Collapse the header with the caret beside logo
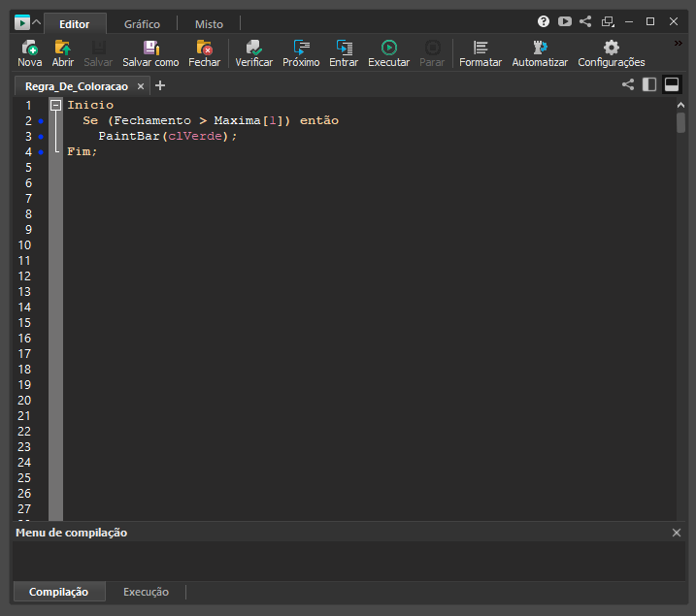696x616 pixels. [37, 21]
